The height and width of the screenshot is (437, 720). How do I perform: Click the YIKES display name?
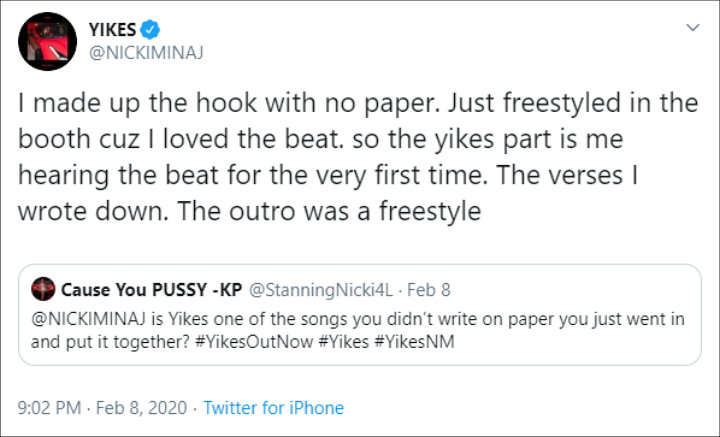(x=112, y=30)
